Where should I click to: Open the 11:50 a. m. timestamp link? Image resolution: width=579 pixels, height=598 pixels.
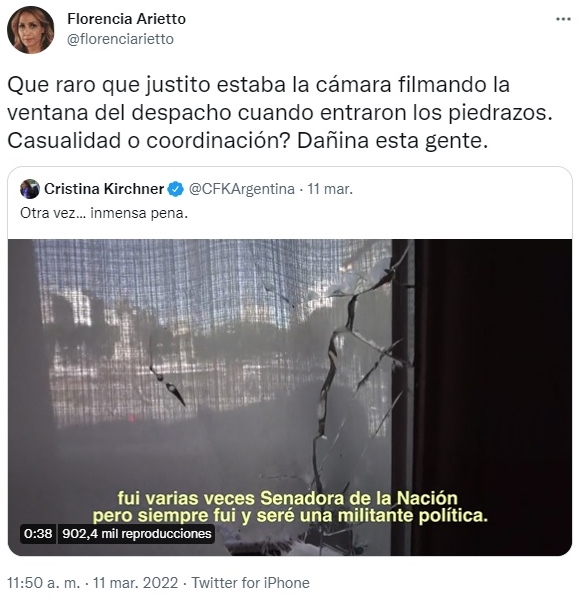[43, 583]
